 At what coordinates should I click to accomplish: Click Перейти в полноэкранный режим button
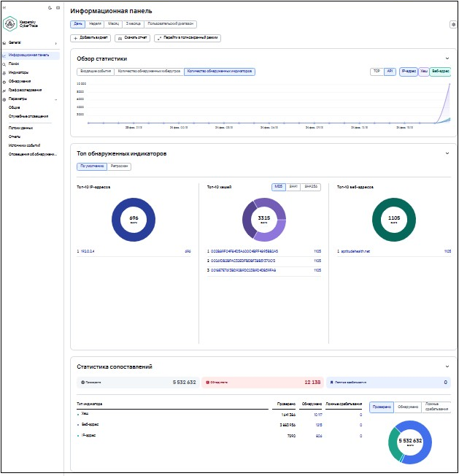pos(188,38)
